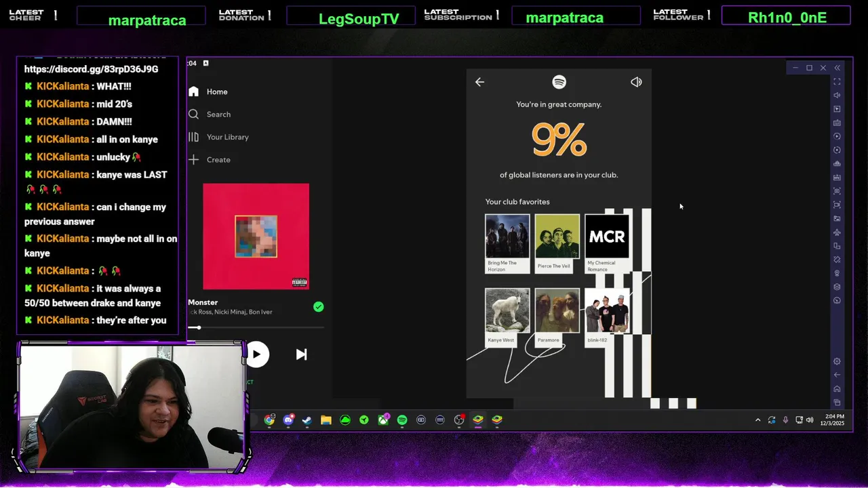Click the Home house icon in Spotify

[x=193, y=91]
